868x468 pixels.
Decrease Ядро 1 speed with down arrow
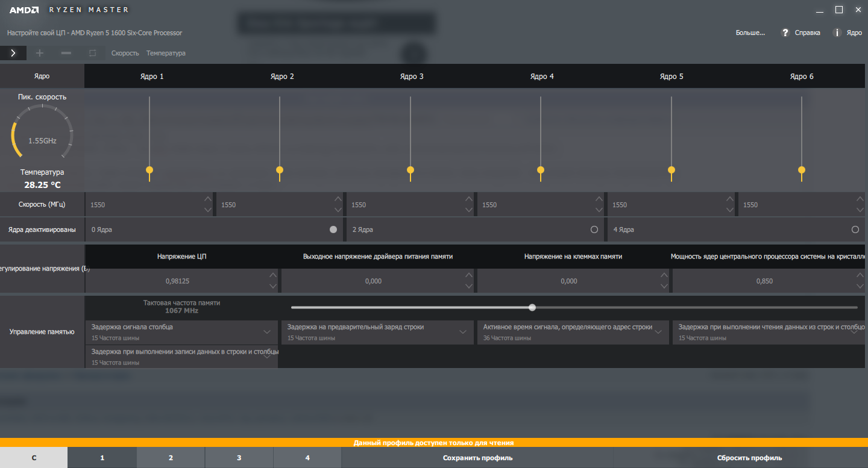[x=208, y=210]
